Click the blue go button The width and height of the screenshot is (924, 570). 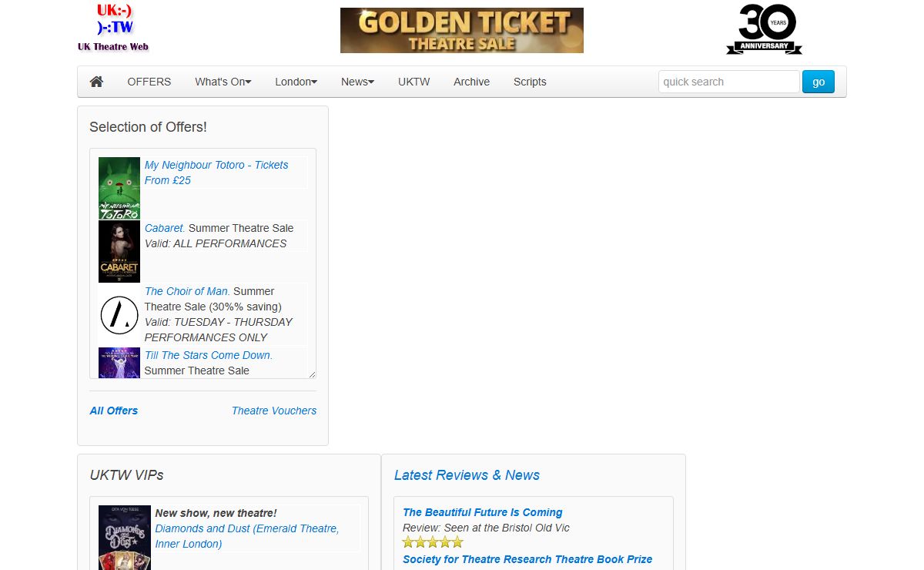pyautogui.click(x=819, y=82)
